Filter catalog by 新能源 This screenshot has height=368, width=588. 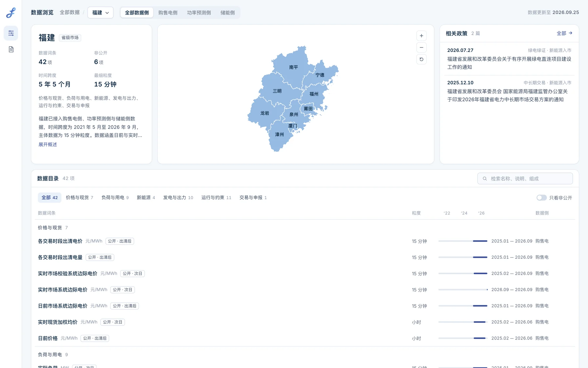coord(146,198)
